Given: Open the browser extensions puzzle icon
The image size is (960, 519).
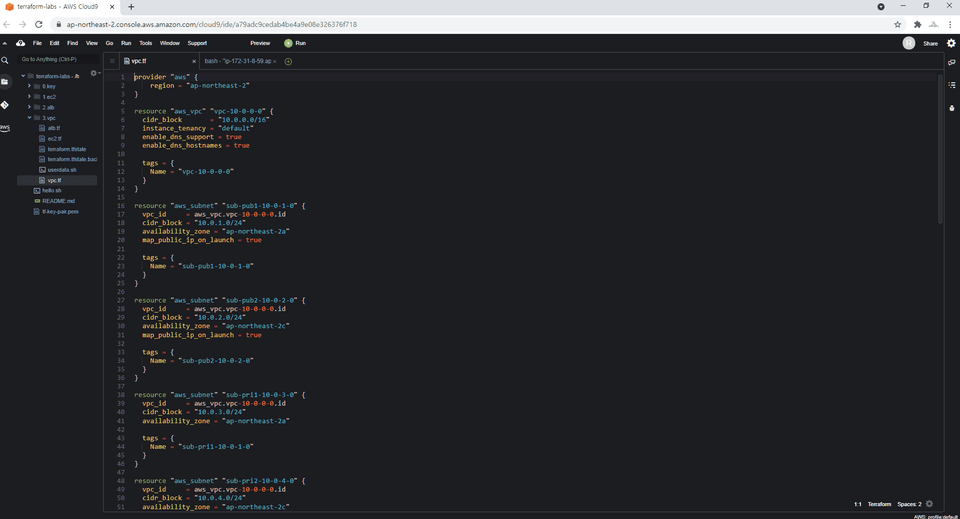Looking at the screenshot, I should pyautogui.click(x=917, y=24).
